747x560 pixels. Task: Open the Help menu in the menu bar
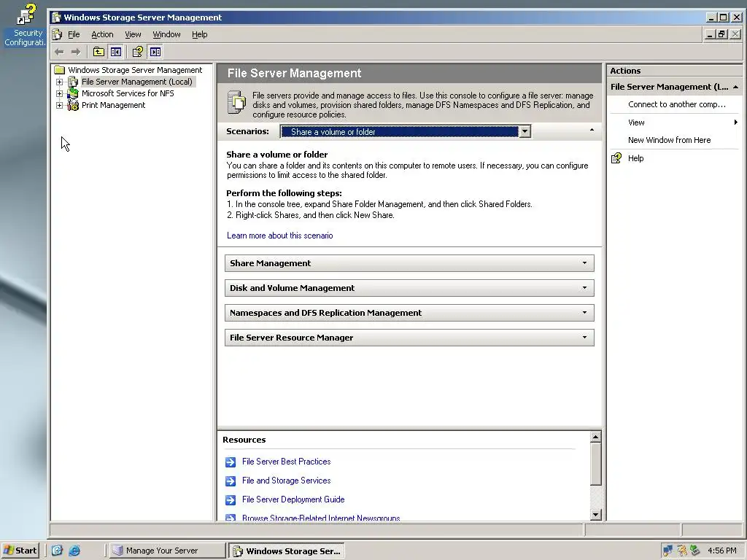pyautogui.click(x=200, y=34)
